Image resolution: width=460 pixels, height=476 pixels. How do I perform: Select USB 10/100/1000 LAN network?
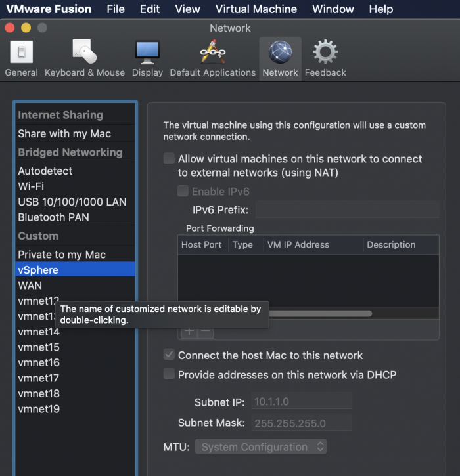tap(75, 202)
